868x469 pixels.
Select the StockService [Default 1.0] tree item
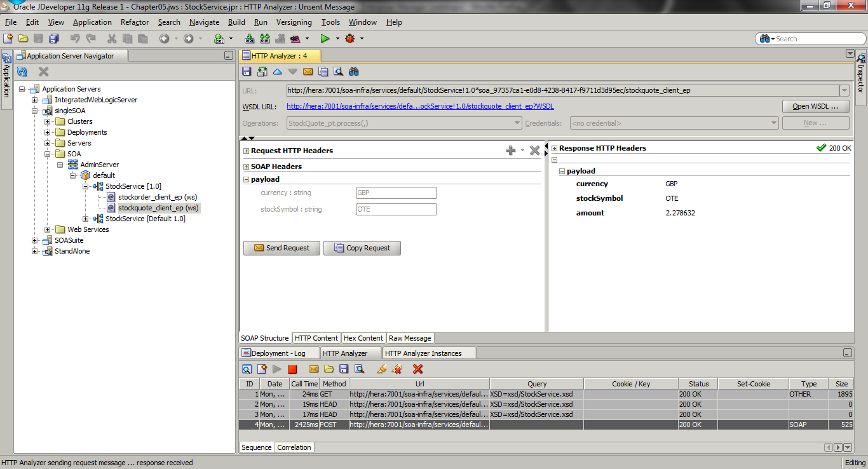pyautogui.click(x=146, y=219)
